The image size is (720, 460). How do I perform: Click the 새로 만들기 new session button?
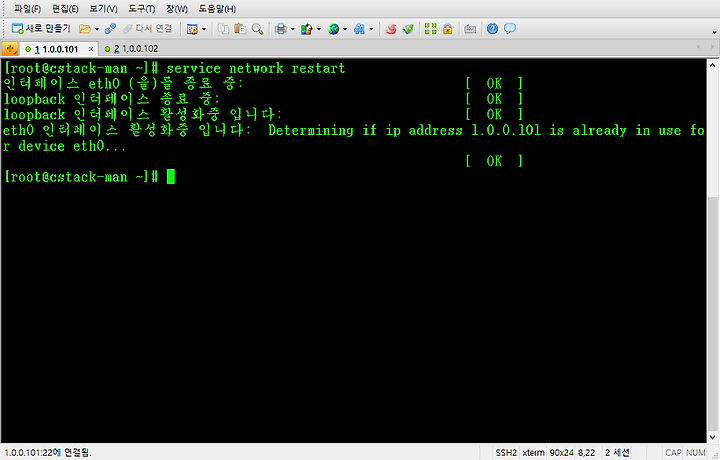pos(41,29)
